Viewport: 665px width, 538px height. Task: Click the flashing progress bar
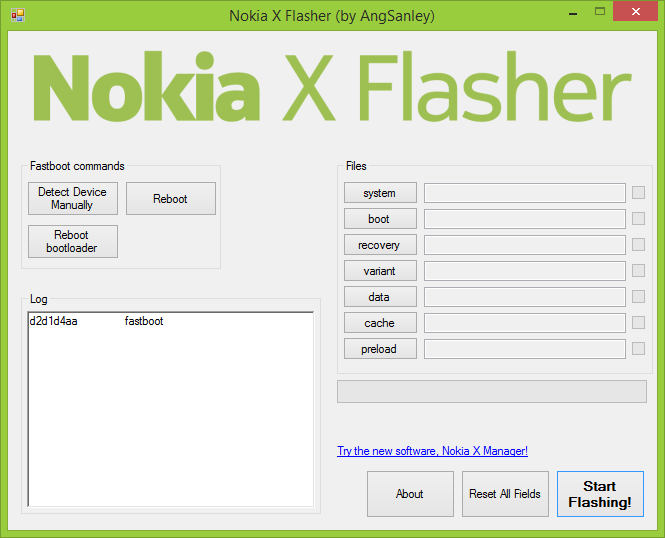click(x=492, y=391)
